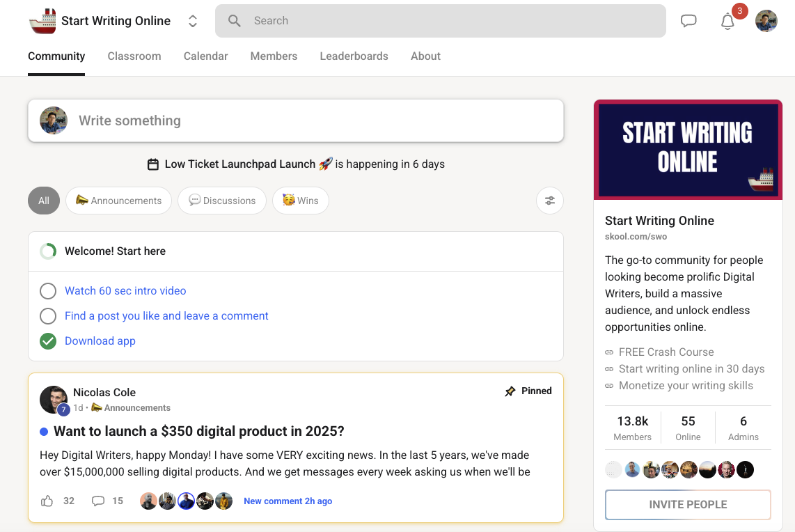795x532 pixels.
Task: Open the feed filter settings sliders icon
Action: pos(550,201)
